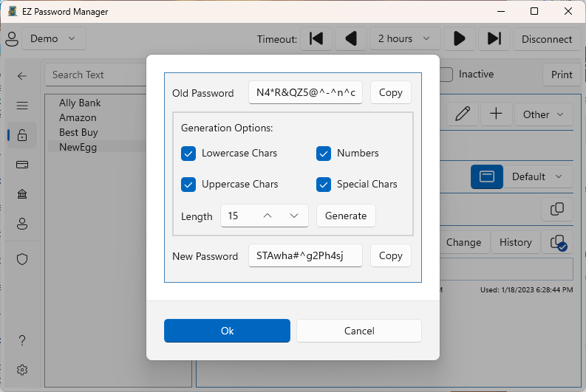Viewport: 586px width, 392px height.
Task: Open the credit card section icon
Action: [22, 165]
